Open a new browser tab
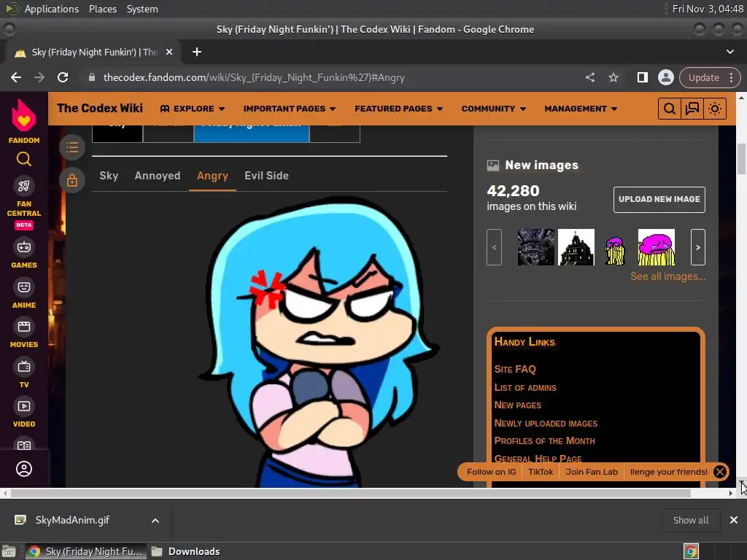Image resolution: width=747 pixels, height=560 pixels. click(197, 52)
